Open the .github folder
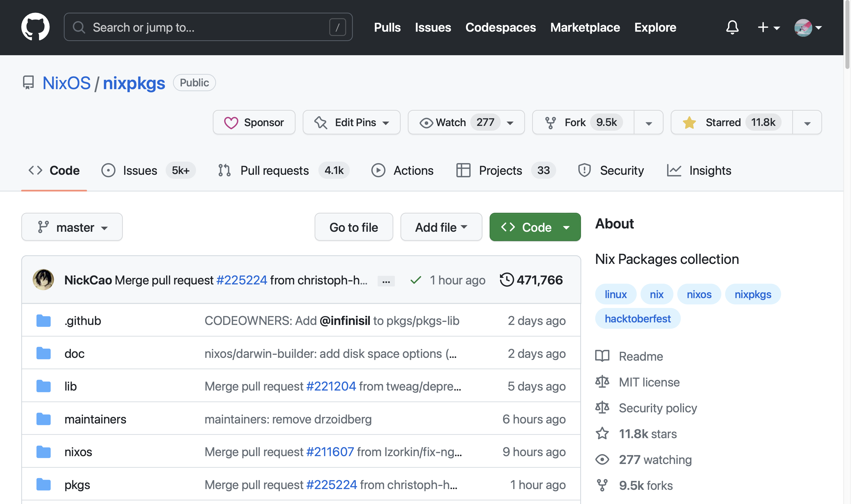851x504 pixels. (83, 321)
